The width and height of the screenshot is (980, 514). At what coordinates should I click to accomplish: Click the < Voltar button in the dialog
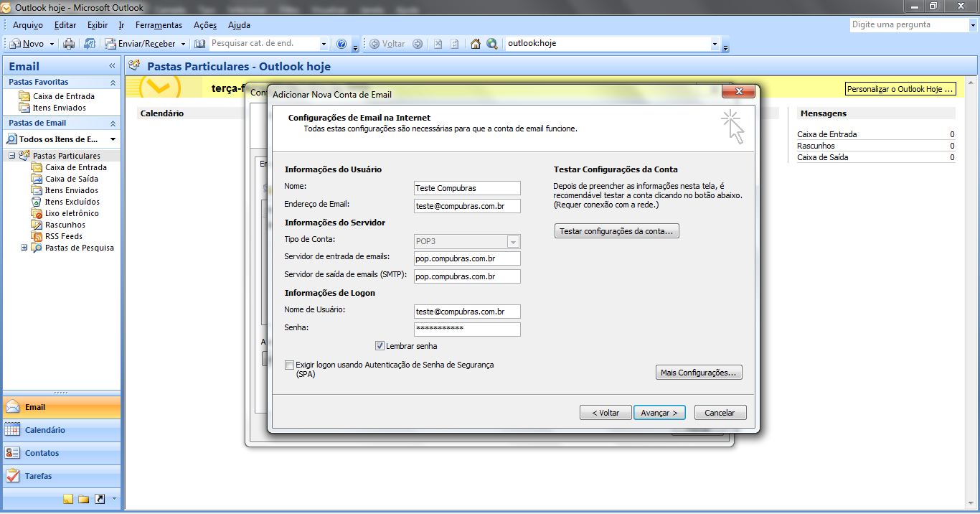[x=606, y=413]
